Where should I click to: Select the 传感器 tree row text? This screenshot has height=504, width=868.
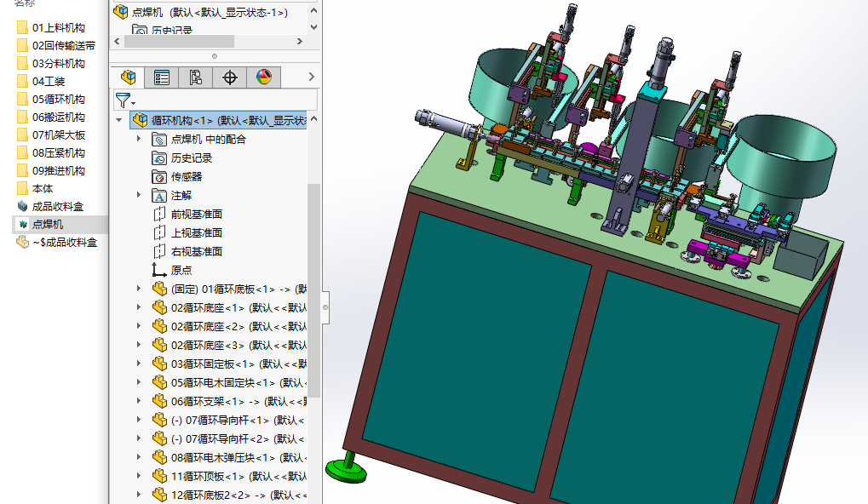[187, 177]
